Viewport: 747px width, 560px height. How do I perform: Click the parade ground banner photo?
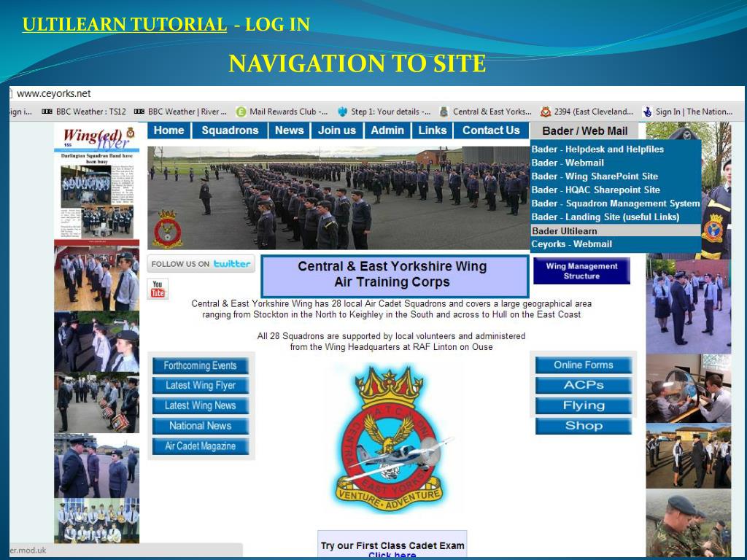click(338, 198)
